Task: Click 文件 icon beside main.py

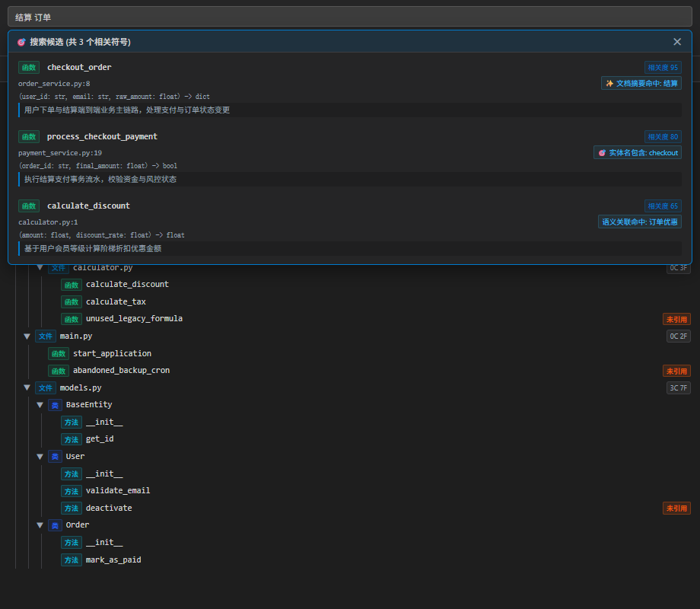Action: [46, 336]
